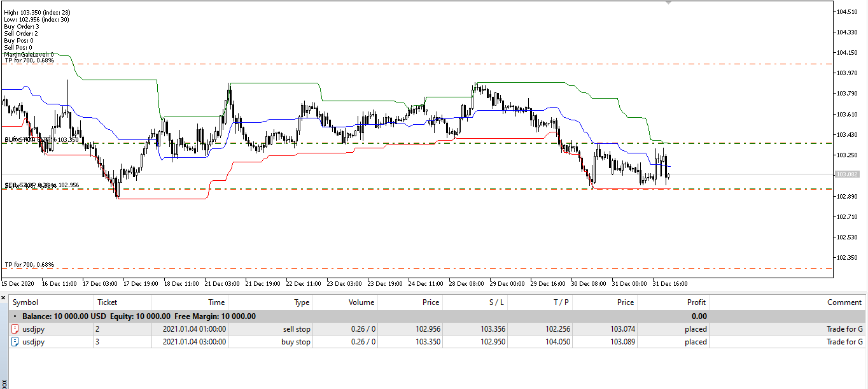868x389 pixels.
Task: Sort by the Profit column header
Action: (696, 302)
